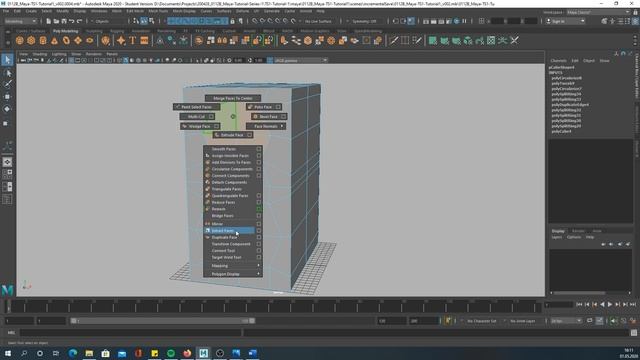Click the Save Scene icon
The image size is (640, 360).
click(x=64, y=21)
